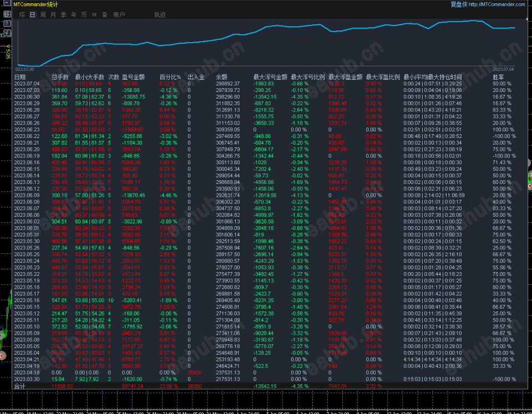532x414 pixels.
Task: Click the 胜率 win rate column header
Action: point(498,77)
